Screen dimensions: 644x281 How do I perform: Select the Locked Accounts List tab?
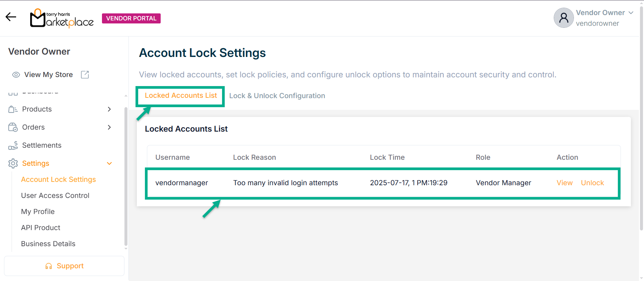(181, 95)
